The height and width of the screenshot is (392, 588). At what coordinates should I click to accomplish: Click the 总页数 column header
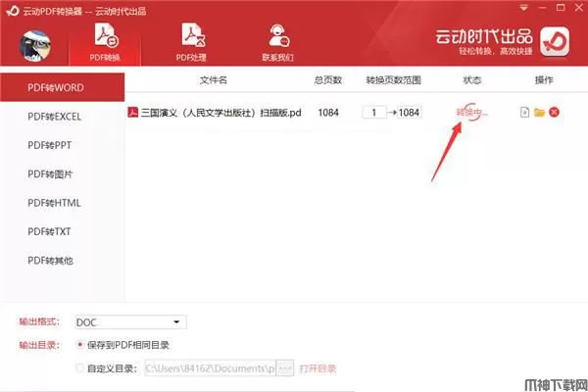coord(328,80)
